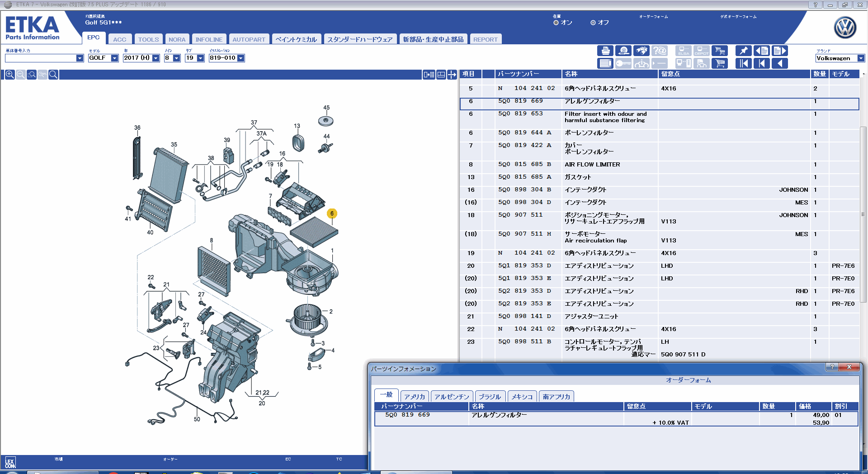
Task: Open the モデル GOLF dropdown
Action: [x=115, y=58]
